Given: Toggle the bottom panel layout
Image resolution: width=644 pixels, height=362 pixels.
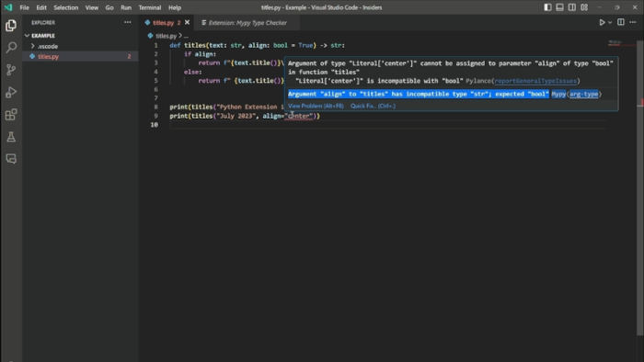Looking at the screenshot, I should point(559,7).
